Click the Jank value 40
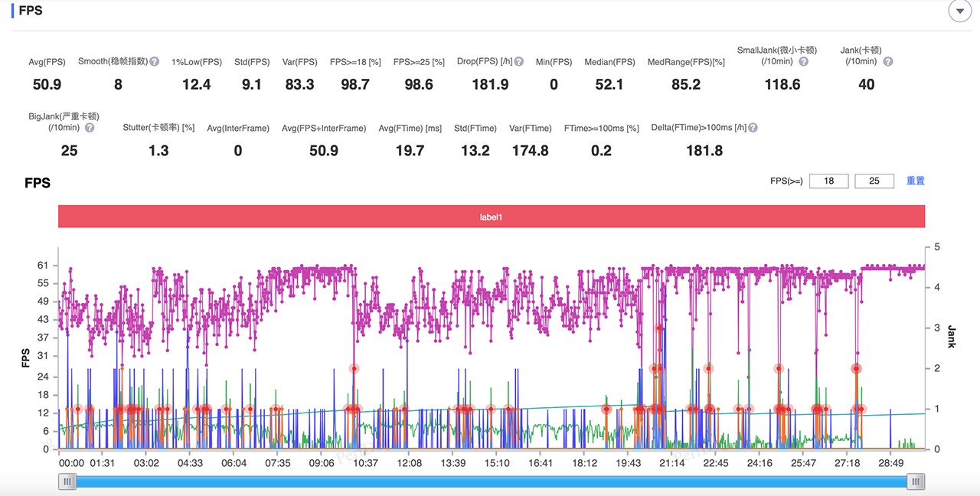 pyautogui.click(x=866, y=84)
